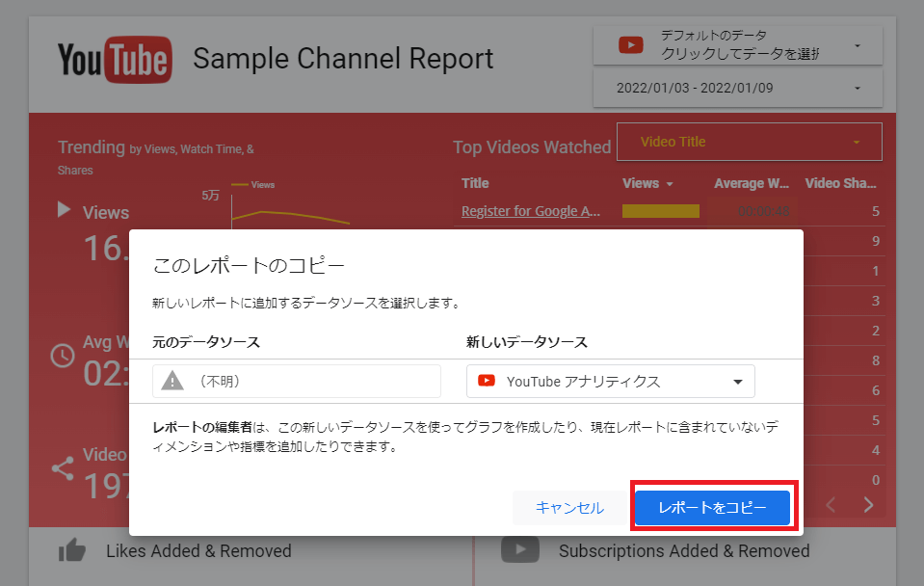
Task: Click the clock icon next to Avg W
Action: click(x=63, y=356)
